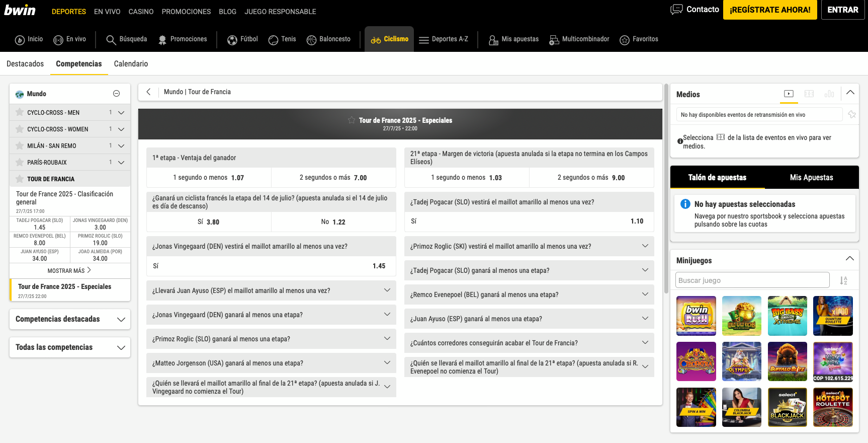Star Cyclo-Cross Men competition
The height and width of the screenshot is (443, 868).
(20, 112)
